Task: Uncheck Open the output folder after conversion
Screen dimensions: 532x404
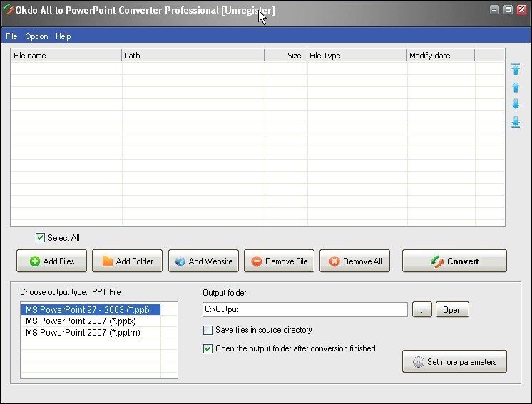Action: click(208, 348)
